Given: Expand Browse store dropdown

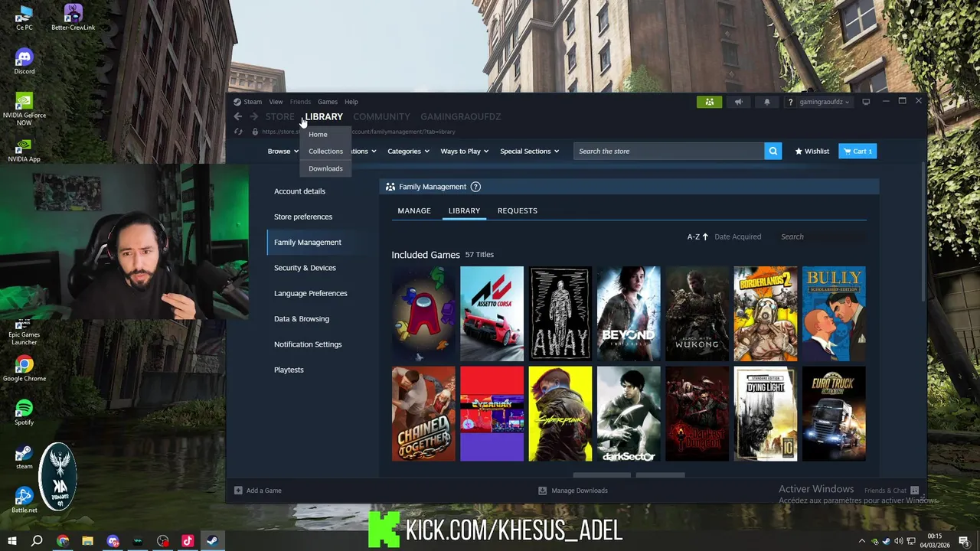Looking at the screenshot, I should click(283, 151).
